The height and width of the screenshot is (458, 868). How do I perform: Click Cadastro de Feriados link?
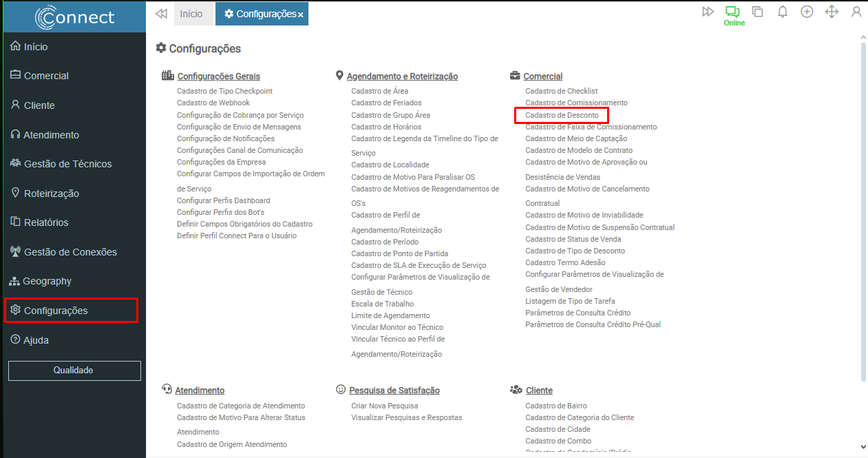pyautogui.click(x=386, y=103)
